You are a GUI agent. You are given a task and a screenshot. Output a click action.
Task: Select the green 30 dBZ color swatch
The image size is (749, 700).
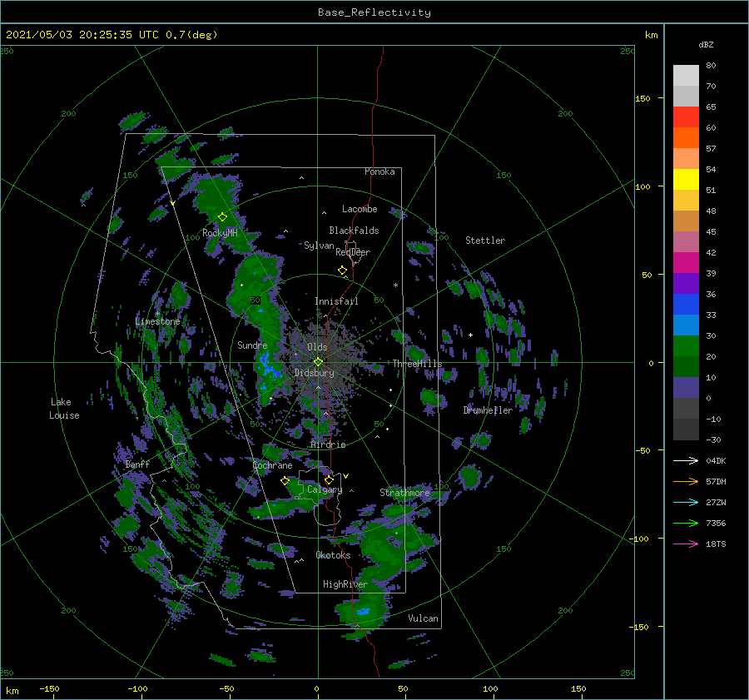pos(686,345)
